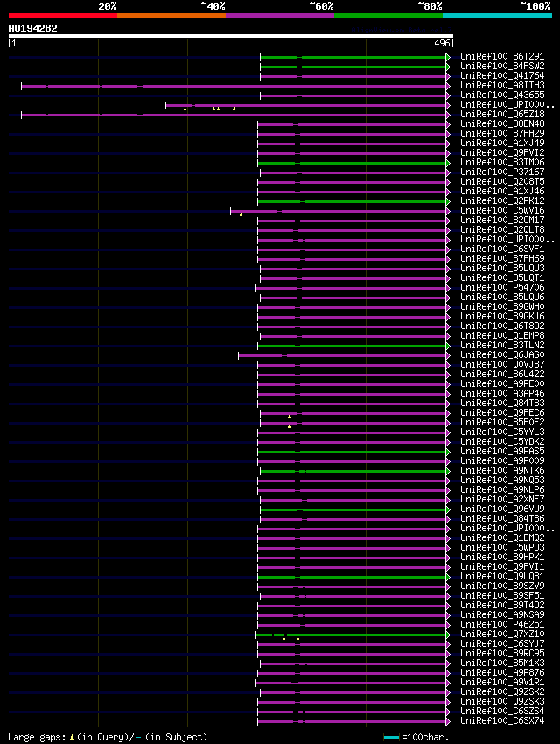The image size is (560, 744).
Task: Click the purple alignment bar for UniRef100_C5WV16
Action: click(338, 211)
